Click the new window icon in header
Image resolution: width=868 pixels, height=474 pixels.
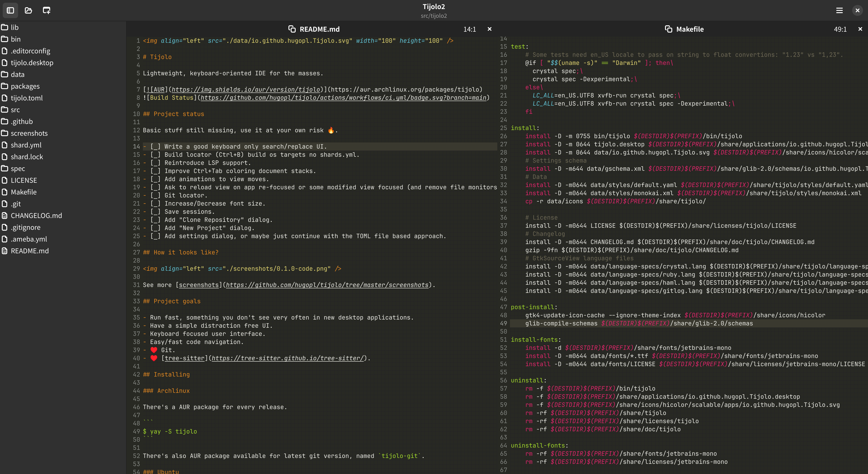point(47,10)
